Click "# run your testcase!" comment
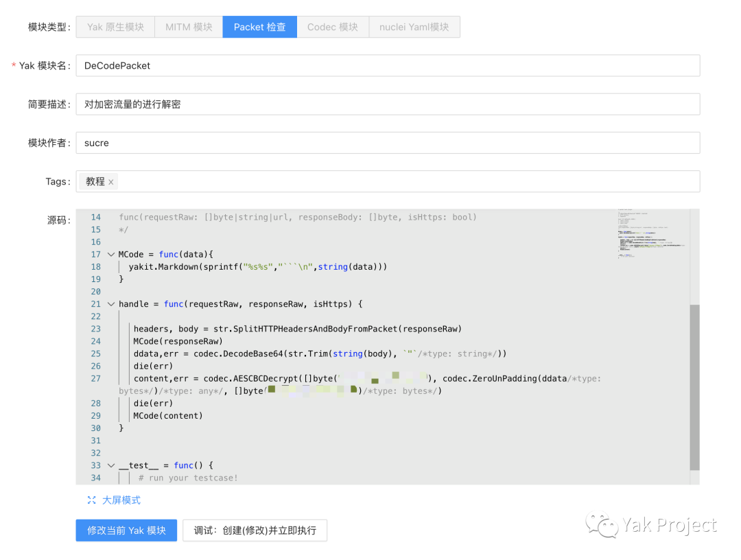Viewport: 741px width, 560px height. coord(188,478)
